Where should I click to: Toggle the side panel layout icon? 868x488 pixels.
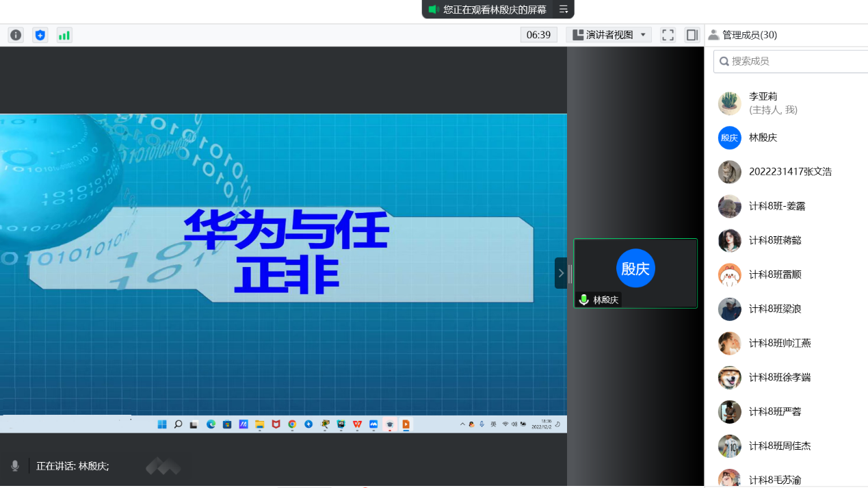692,35
